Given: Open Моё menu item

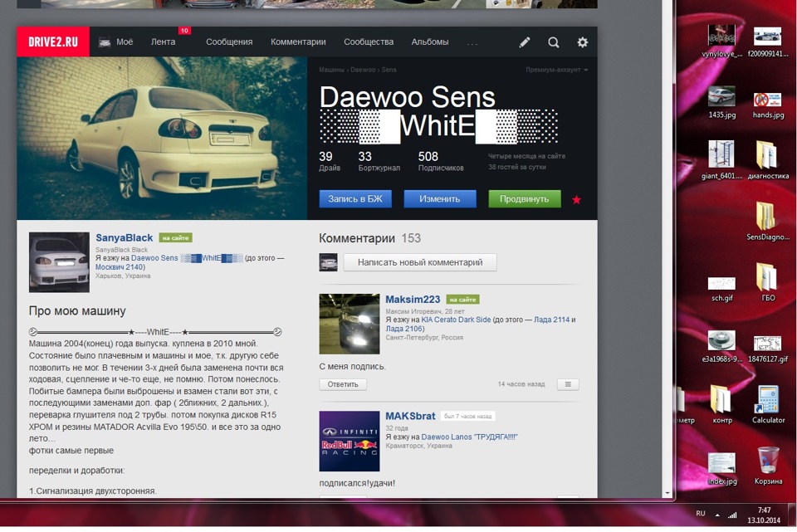Looking at the screenshot, I should coord(125,42).
